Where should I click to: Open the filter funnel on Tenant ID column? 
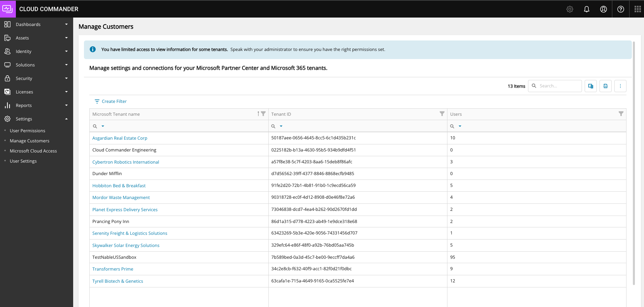(x=442, y=114)
